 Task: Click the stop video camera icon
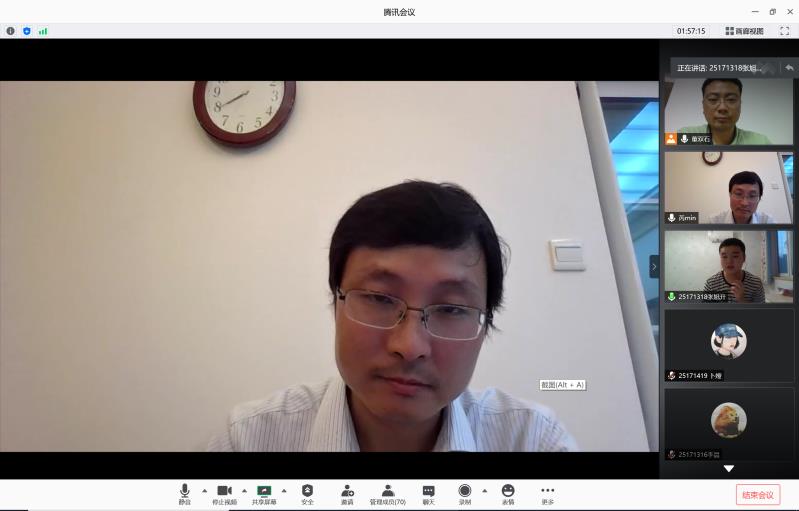point(224,491)
